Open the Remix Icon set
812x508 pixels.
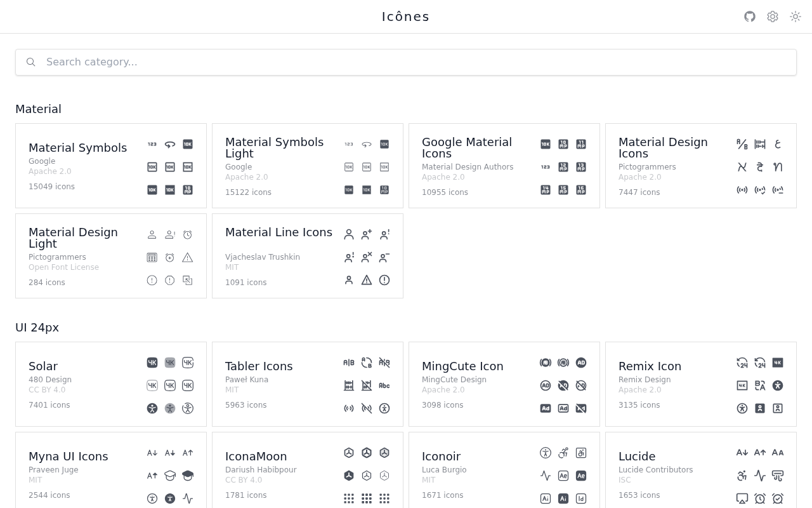pos(650,366)
